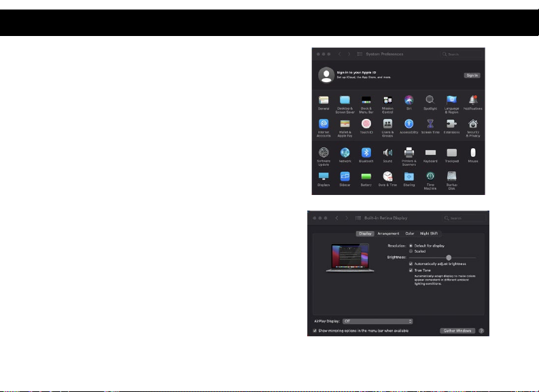Open Sound preferences
This screenshot has width=539, height=392.
(x=387, y=155)
